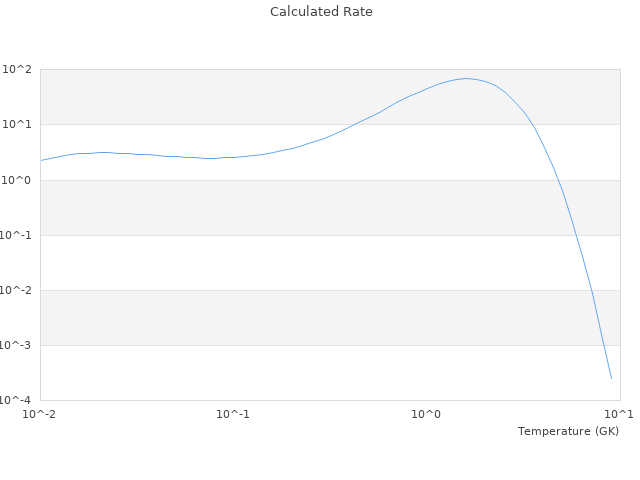Click the 10^-2 x-axis tick label
Screen dimensions: 640x480
[41, 414]
